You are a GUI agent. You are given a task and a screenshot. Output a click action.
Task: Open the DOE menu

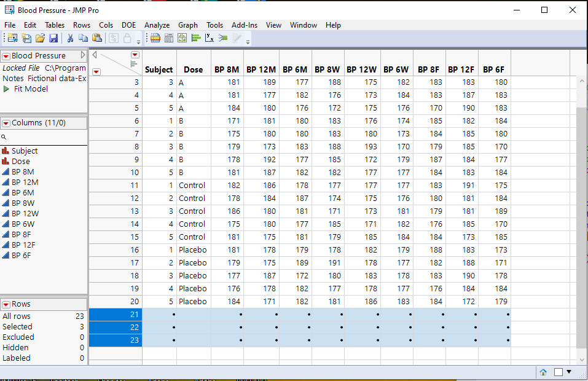128,25
